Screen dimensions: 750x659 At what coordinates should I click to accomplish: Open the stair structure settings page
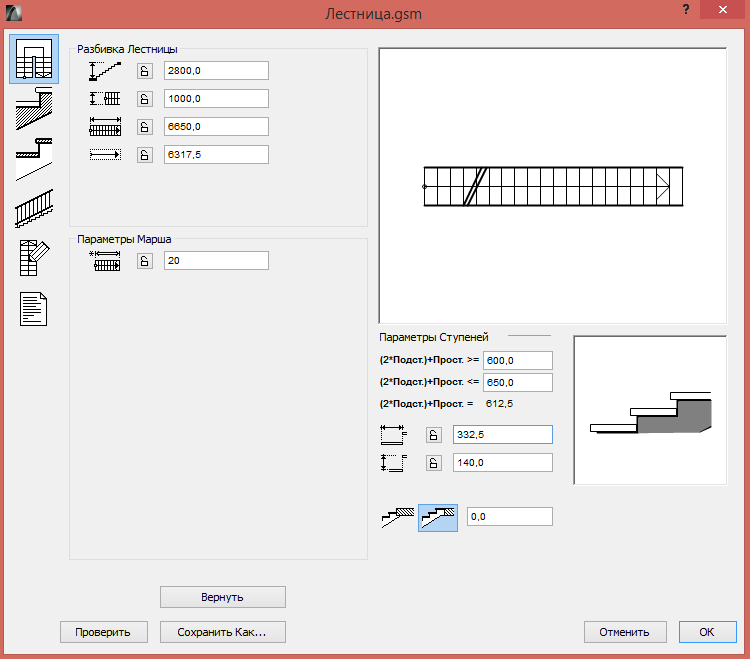pyautogui.click(x=34, y=109)
